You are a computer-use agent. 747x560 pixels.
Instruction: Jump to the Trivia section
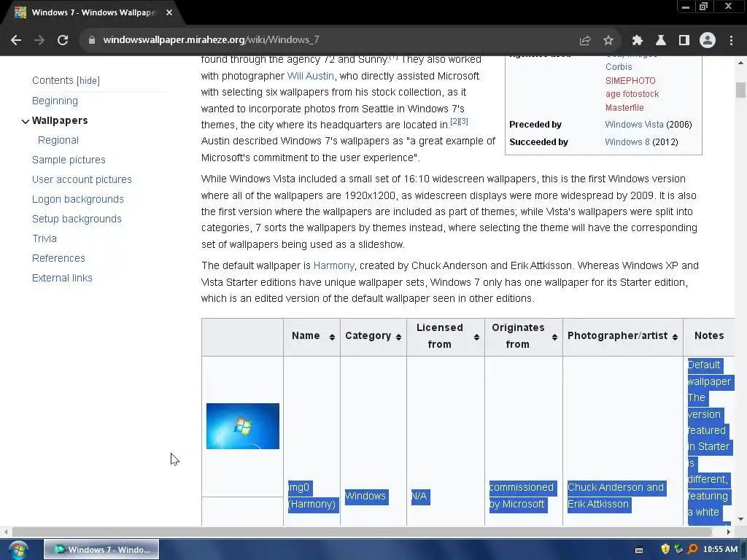point(44,238)
